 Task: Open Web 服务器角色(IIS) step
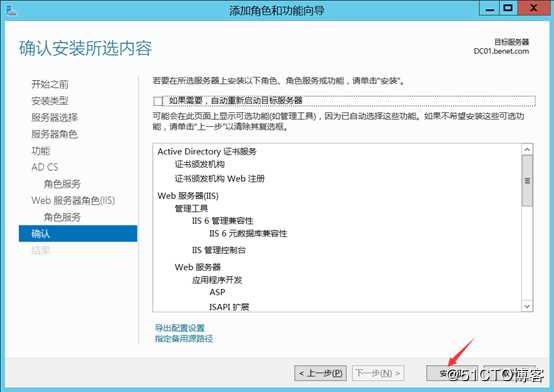tap(73, 200)
